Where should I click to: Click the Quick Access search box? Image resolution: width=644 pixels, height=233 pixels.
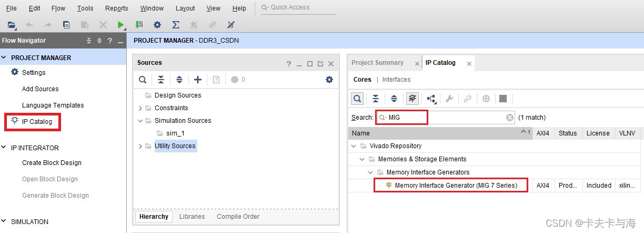298,8
